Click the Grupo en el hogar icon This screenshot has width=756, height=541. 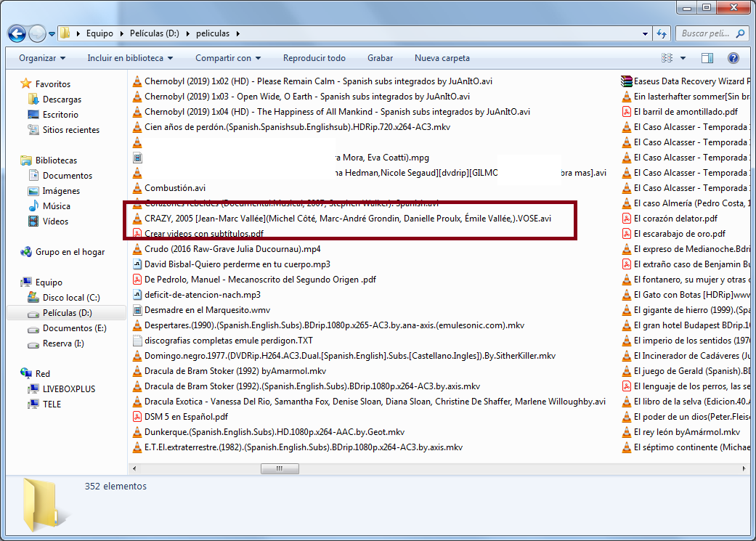click(x=26, y=252)
